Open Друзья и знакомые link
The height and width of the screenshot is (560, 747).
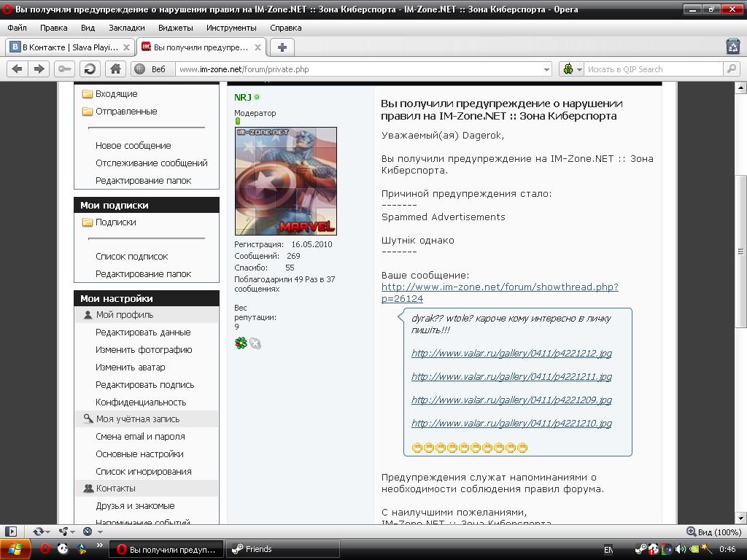pos(135,506)
